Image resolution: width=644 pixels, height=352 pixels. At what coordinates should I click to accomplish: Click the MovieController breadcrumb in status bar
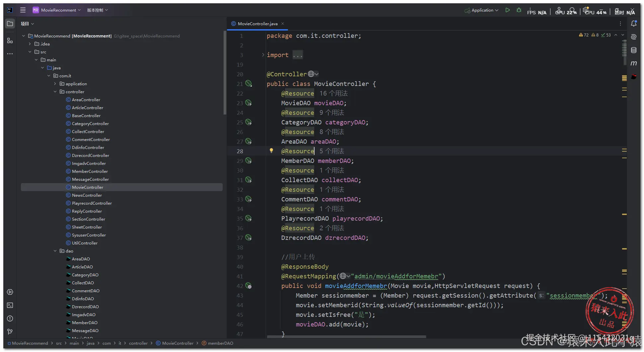(x=178, y=343)
